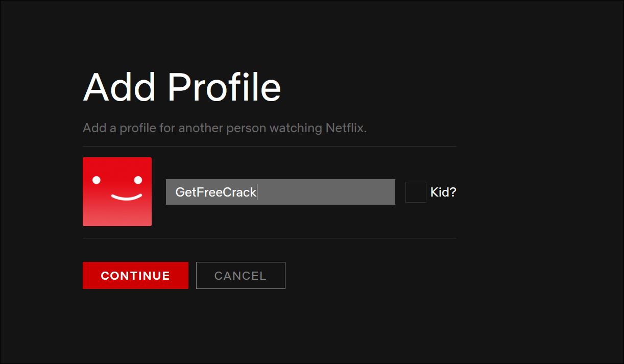Viewport: 624px width, 364px height.
Task: Click the CANCEL button
Action: tap(241, 275)
